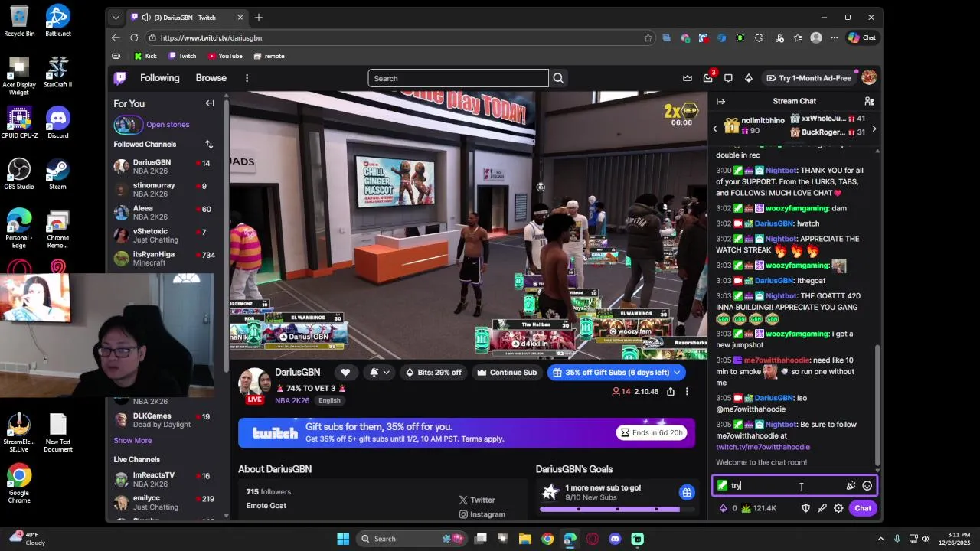
Task: Open the browser Copilot Chat button
Action: (x=862, y=37)
